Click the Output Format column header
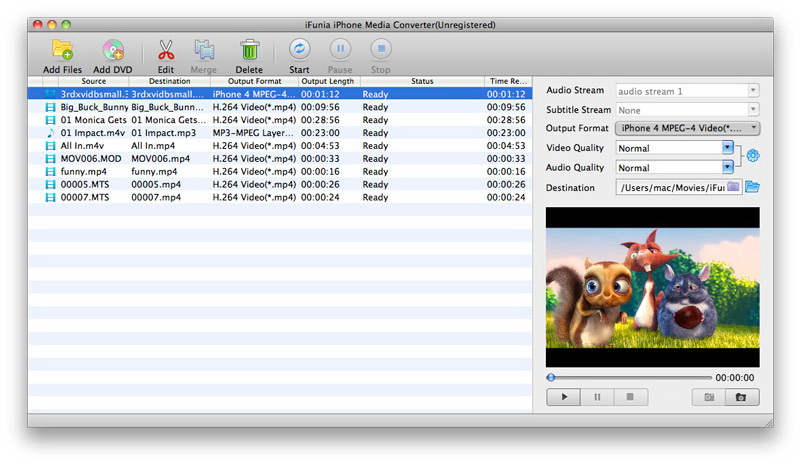This screenshot has height=464, width=800. coord(254,81)
